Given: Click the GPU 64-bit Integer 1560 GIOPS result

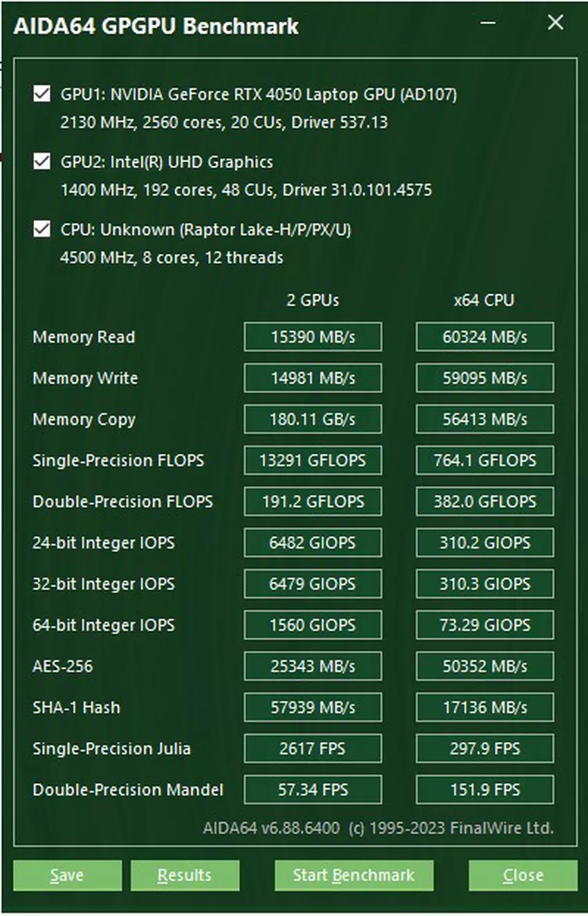Looking at the screenshot, I should tap(313, 625).
